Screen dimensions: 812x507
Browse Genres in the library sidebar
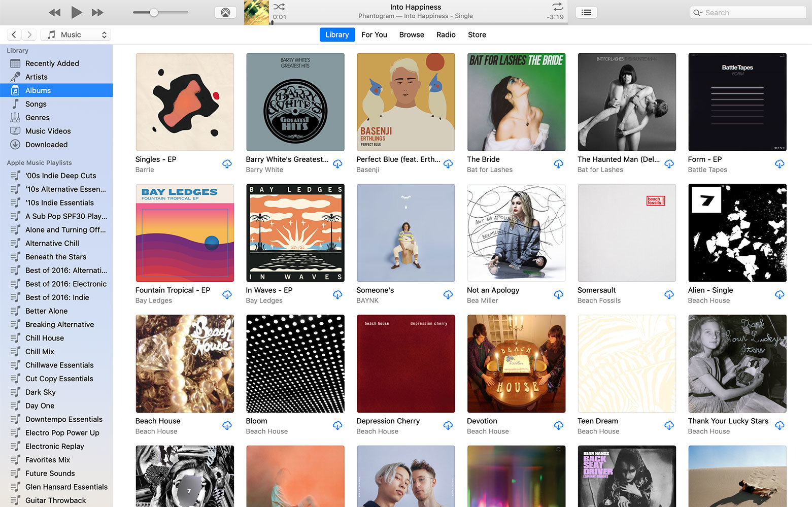point(37,117)
